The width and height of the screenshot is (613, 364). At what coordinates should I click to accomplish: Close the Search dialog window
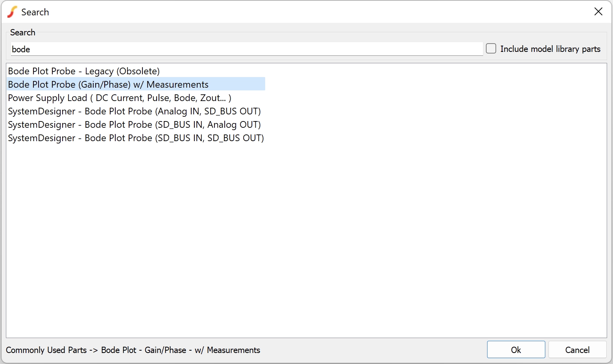click(x=598, y=12)
